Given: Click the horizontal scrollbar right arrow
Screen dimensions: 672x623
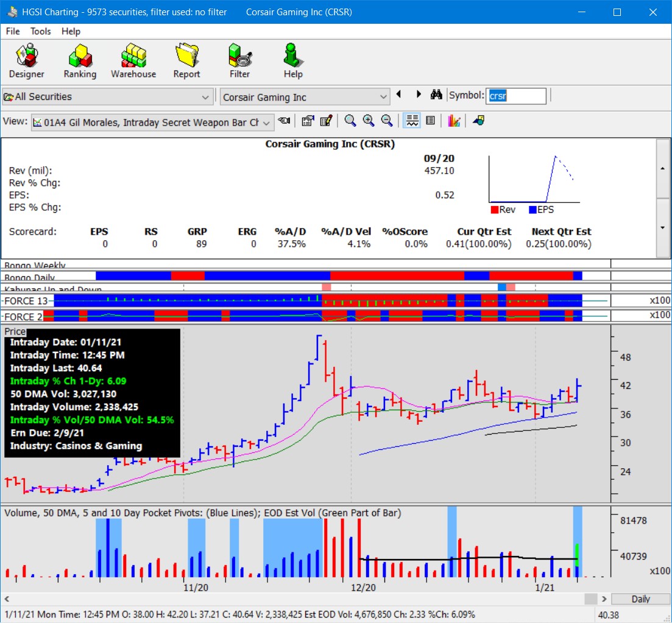Looking at the screenshot, I should pyautogui.click(x=604, y=599).
